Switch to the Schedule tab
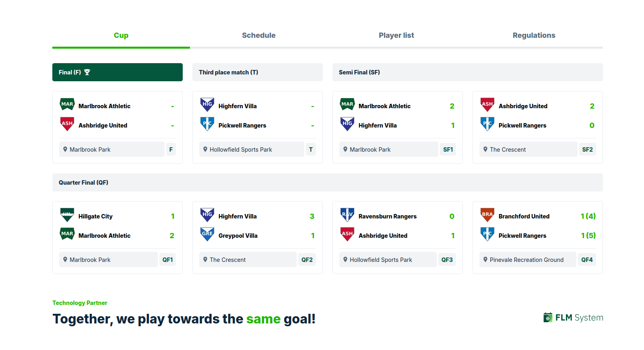 (259, 35)
